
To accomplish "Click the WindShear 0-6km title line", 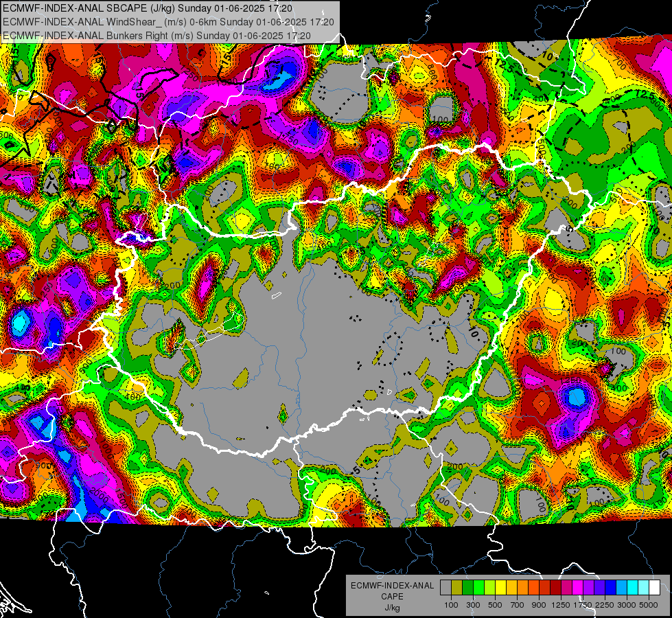I will click(x=168, y=22).
